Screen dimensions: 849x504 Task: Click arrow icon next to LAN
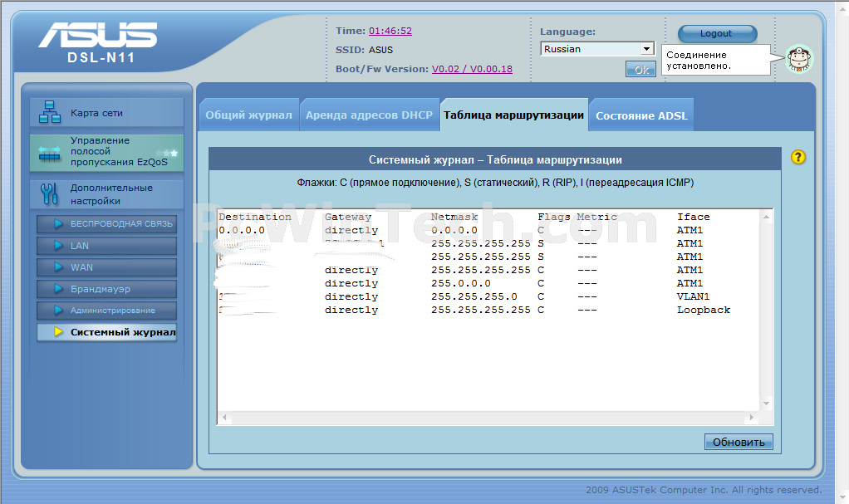(58, 245)
